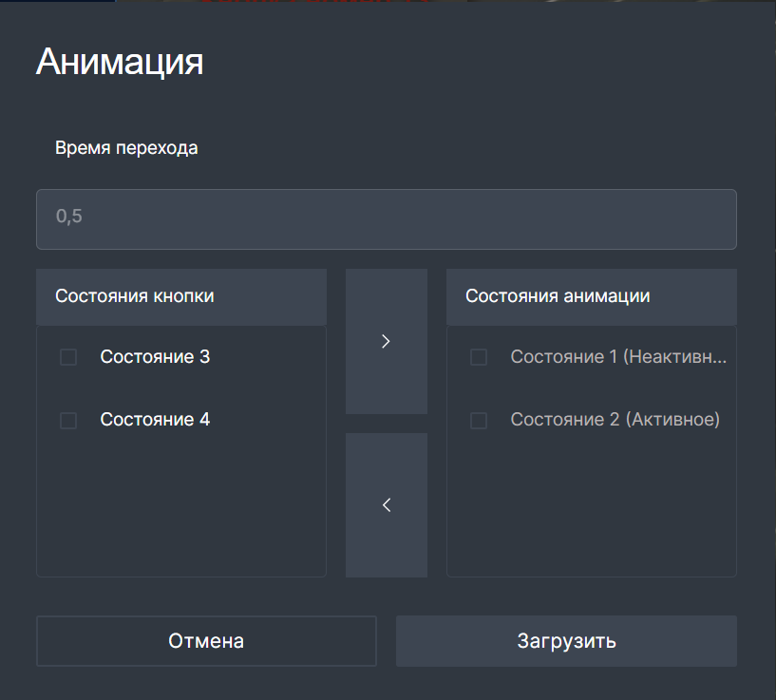Select the right-pointing chevron between lists

386,341
